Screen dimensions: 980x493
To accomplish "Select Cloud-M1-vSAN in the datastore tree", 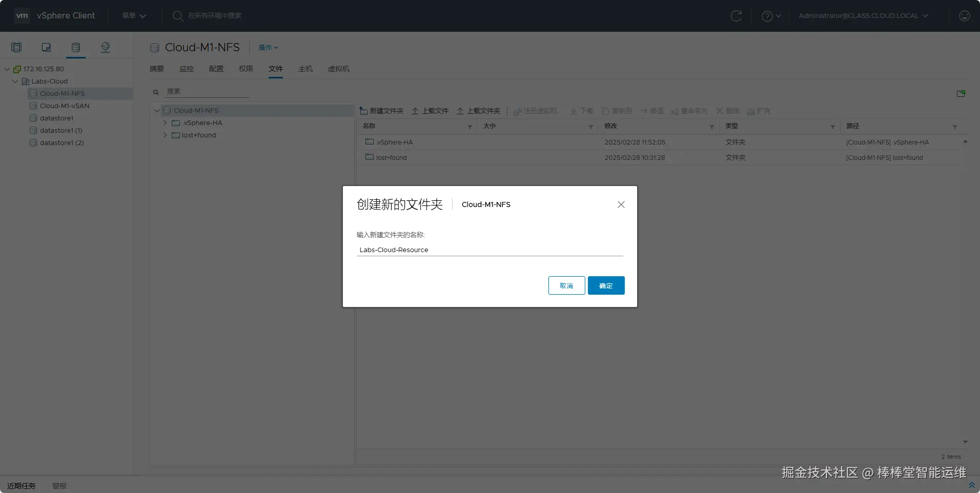I will [x=65, y=106].
